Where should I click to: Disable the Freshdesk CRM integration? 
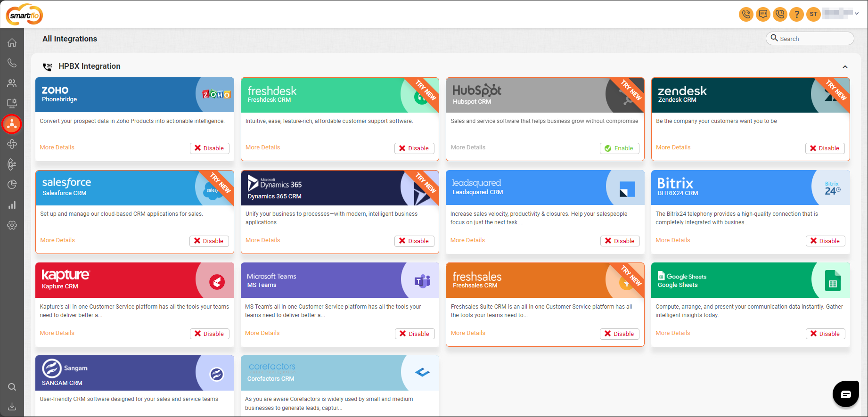point(414,148)
